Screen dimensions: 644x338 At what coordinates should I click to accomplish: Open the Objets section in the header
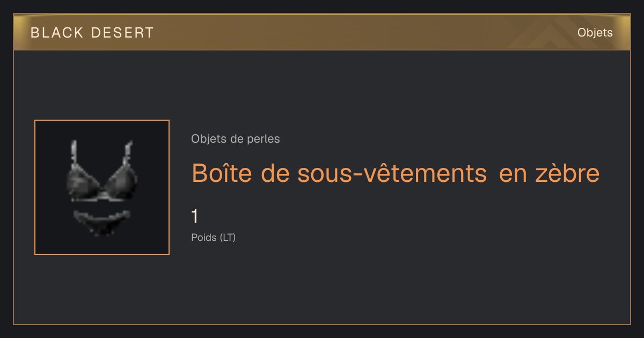(595, 33)
